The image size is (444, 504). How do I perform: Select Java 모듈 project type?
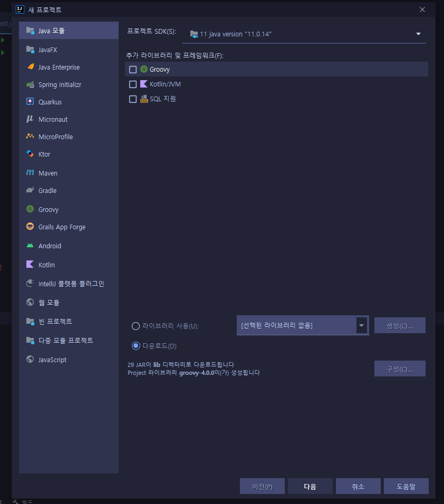(69, 31)
